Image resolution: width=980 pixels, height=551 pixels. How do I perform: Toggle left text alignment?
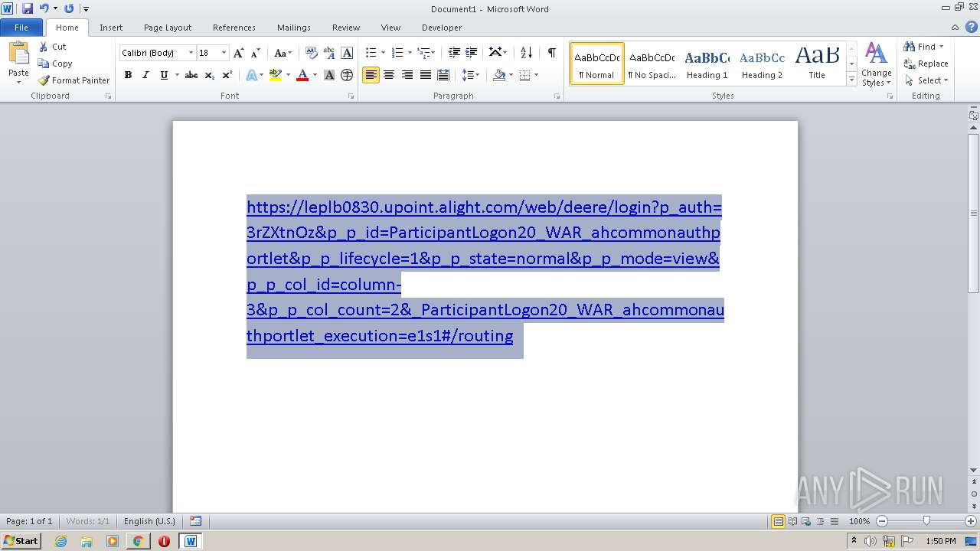[371, 75]
